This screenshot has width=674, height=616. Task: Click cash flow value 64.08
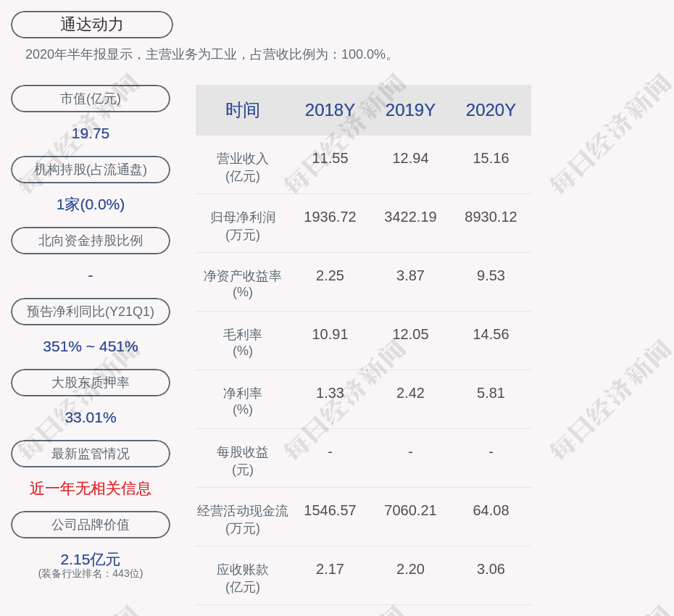491,510
